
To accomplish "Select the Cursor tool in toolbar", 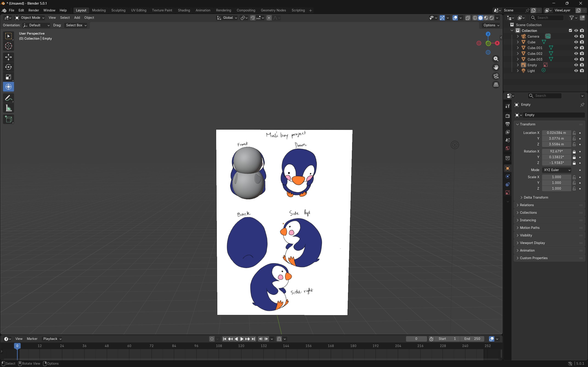I will 8,46.
